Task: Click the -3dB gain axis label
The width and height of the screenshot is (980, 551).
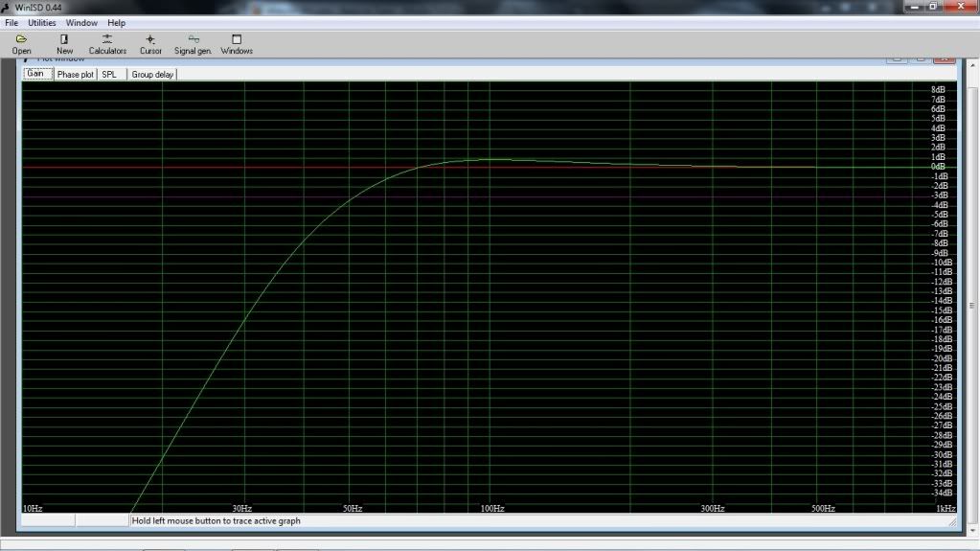Action: 940,195
